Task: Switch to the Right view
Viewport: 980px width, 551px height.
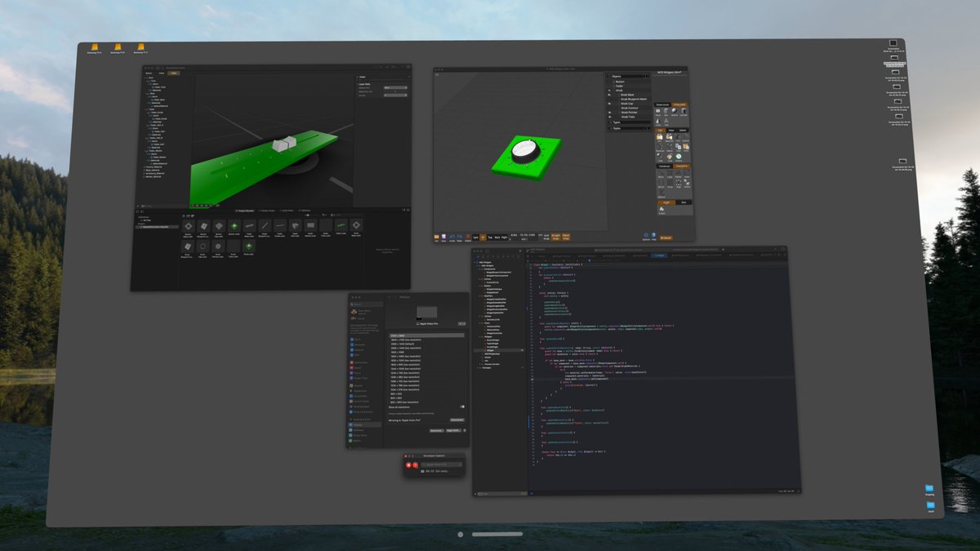Action: (x=505, y=237)
